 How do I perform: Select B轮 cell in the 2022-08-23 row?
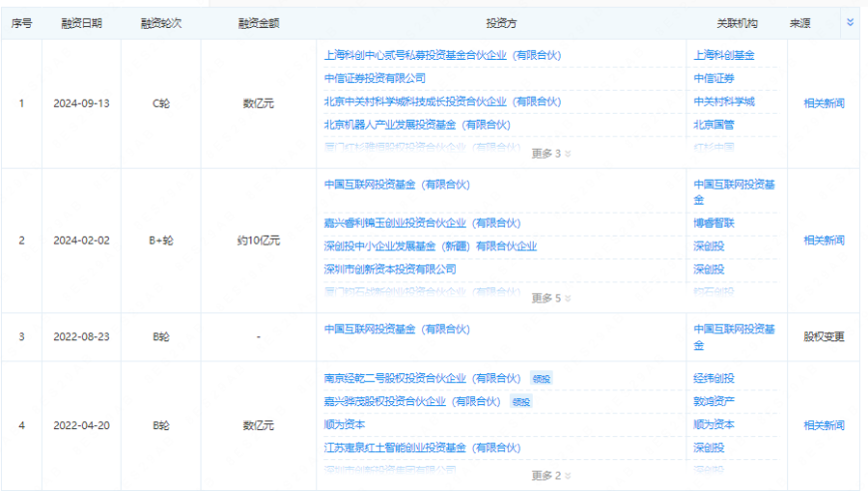161,336
